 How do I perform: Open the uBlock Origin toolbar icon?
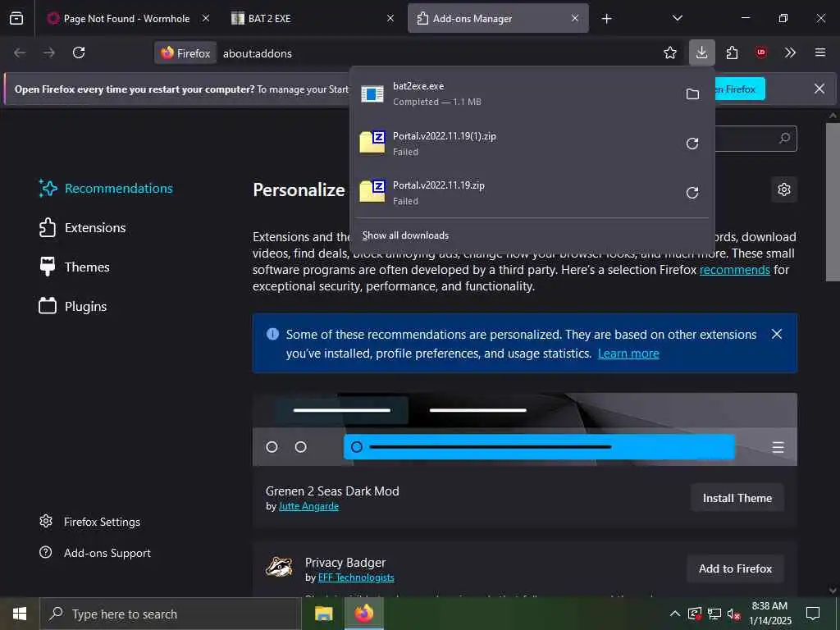click(x=760, y=52)
